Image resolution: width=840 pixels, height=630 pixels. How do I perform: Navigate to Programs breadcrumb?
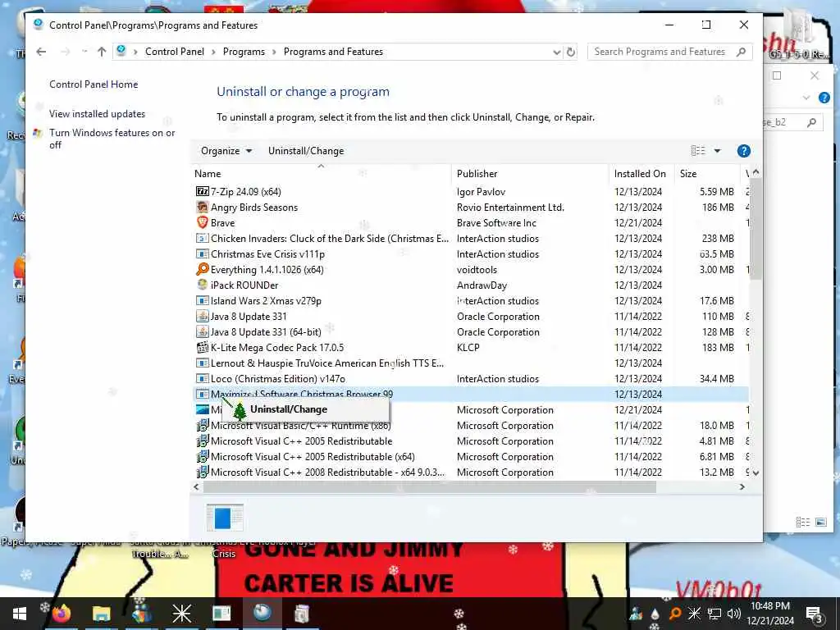tap(244, 52)
